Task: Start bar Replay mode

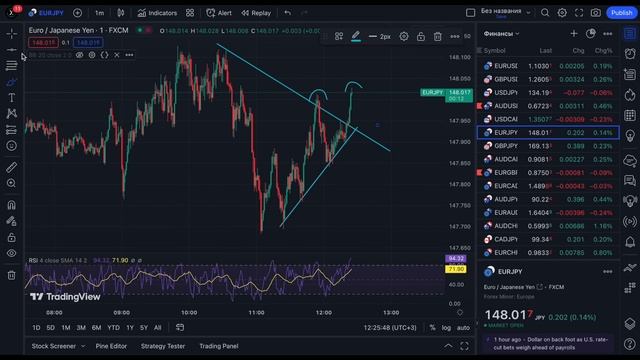Action: pos(256,13)
